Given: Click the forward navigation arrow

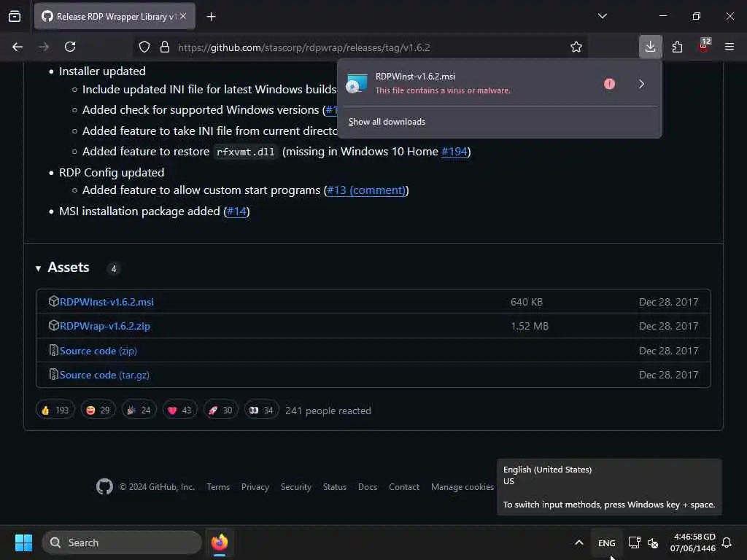Looking at the screenshot, I should coord(44,47).
